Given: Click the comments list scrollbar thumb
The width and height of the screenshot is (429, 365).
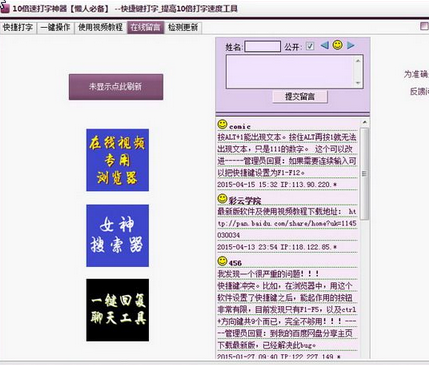Looking at the screenshot, I should [364, 173].
